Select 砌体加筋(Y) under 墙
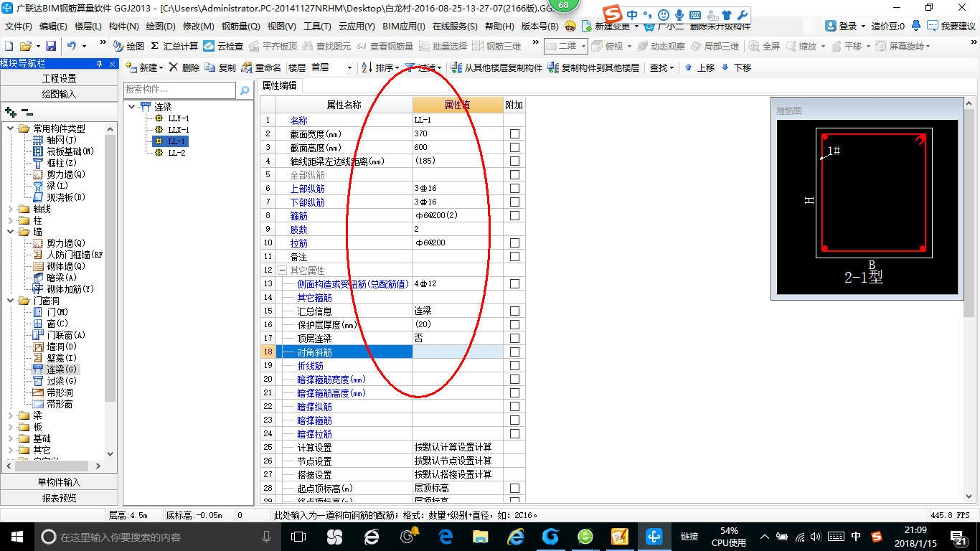980x551 pixels. click(70, 289)
